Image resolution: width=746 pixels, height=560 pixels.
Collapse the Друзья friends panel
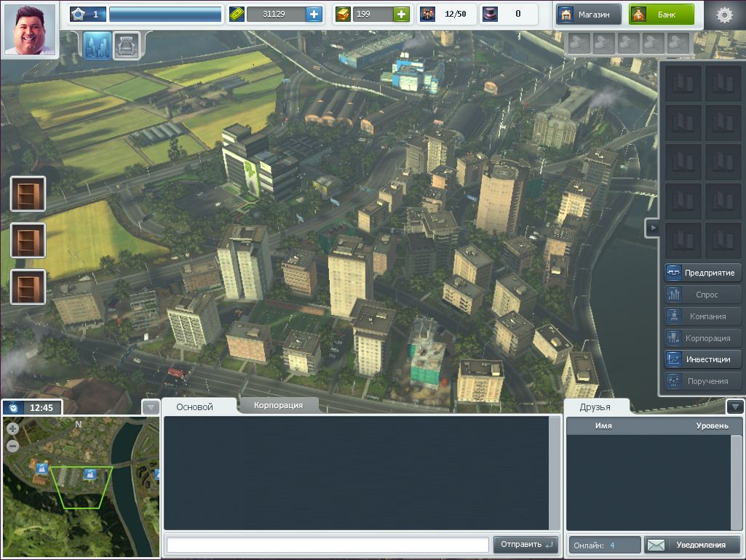tap(734, 407)
